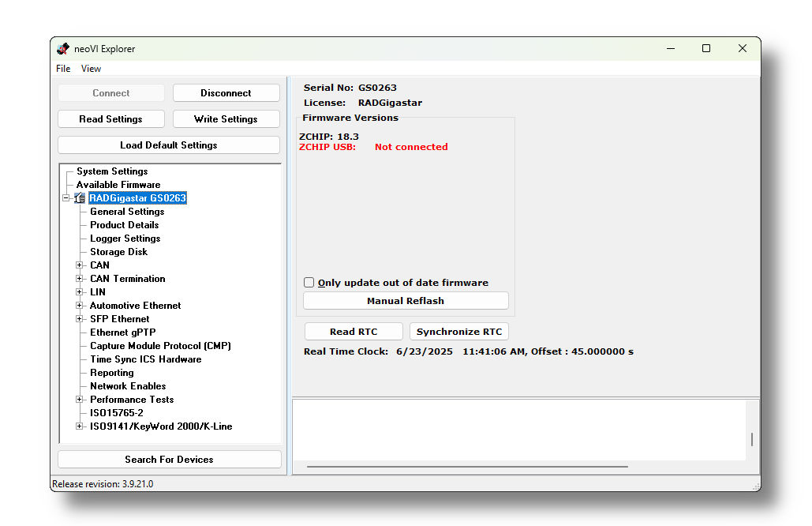Open the View menu
812x526 pixels.
tap(91, 69)
